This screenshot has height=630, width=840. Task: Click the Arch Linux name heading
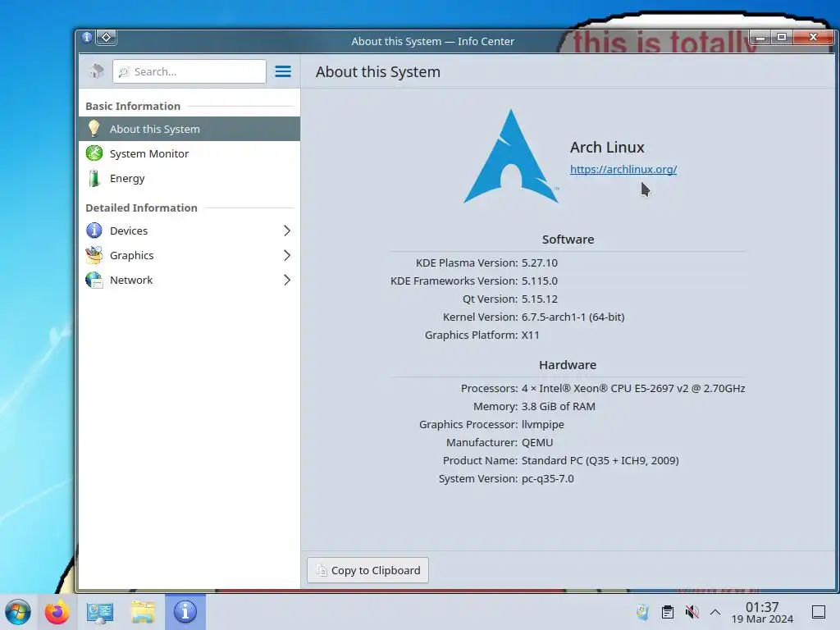pos(607,148)
